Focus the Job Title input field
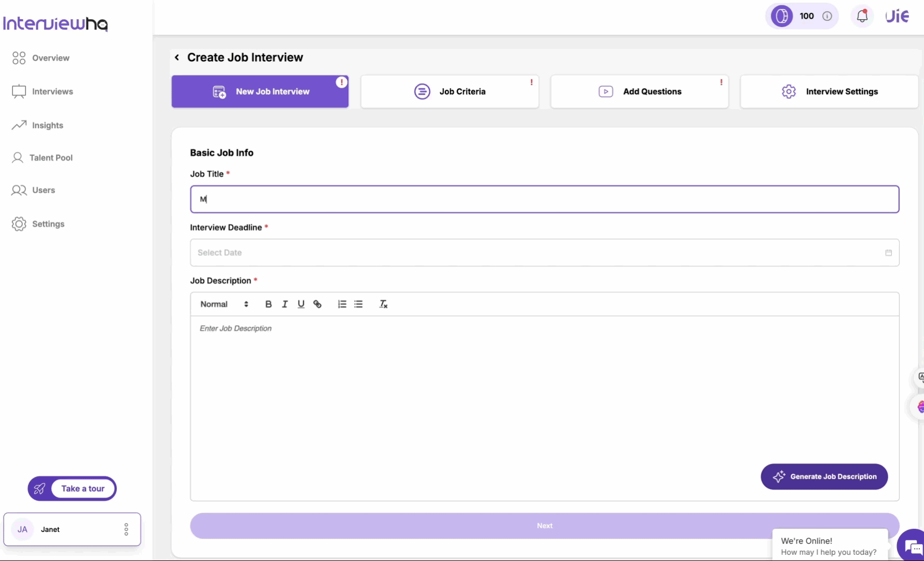The width and height of the screenshot is (924, 561). (x=545, y=199)
